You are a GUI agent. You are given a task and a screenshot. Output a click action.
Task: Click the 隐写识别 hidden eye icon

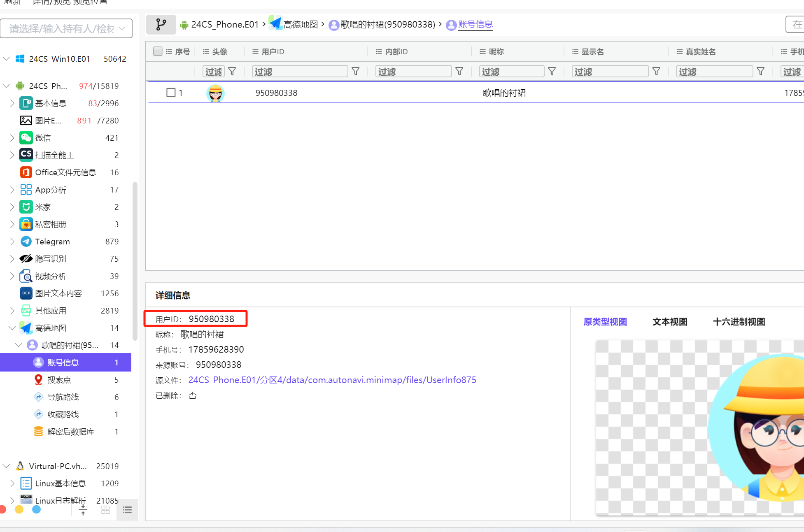click(x=26, y=259)
